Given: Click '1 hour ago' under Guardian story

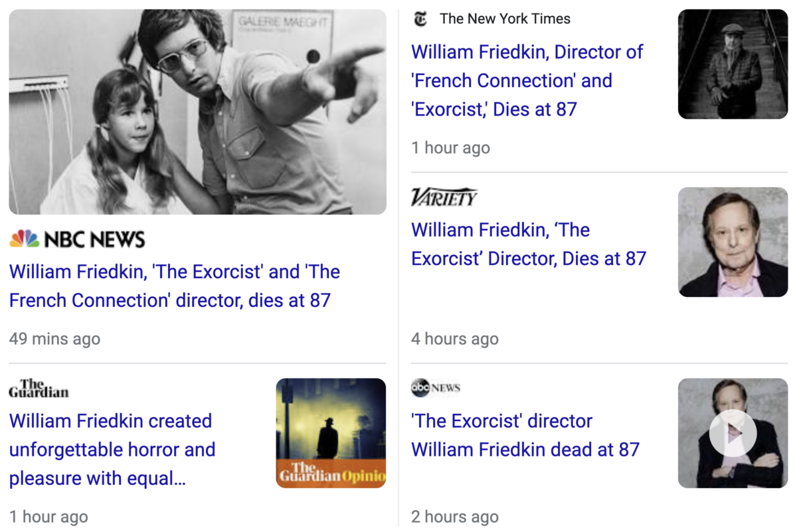Looking at the screenshot, I should coord(48,517).
